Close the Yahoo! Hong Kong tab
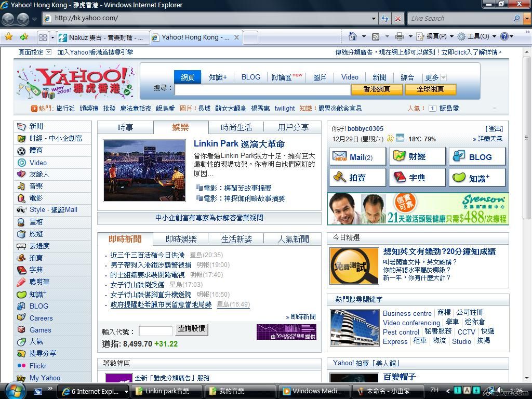The width and height of the screenshot is (532, 399). pos(236,37)
